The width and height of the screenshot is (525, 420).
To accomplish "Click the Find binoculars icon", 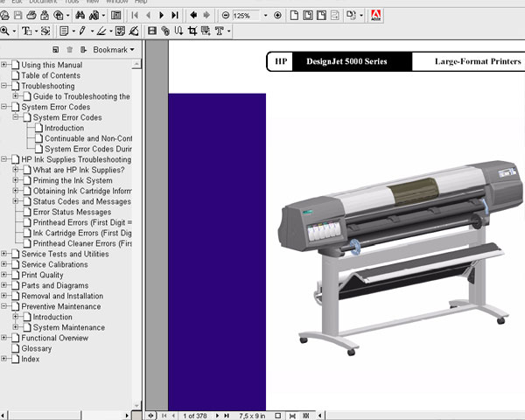I will (80, 16).
